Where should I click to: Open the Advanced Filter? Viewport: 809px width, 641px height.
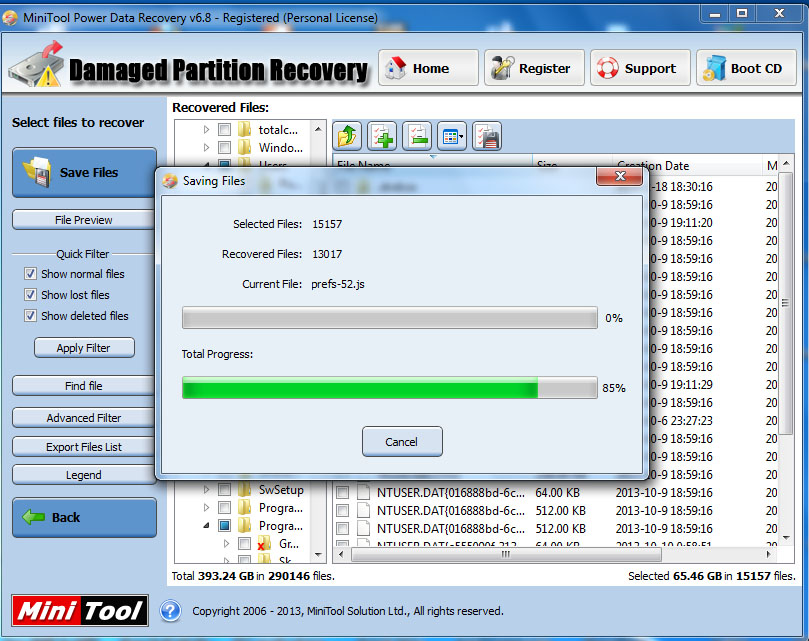coord(84,418)
